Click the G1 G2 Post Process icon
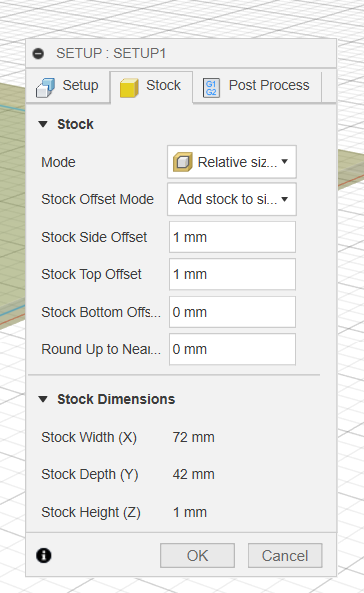The width and height of the screenshot is (364, 593). coord(211,88)
